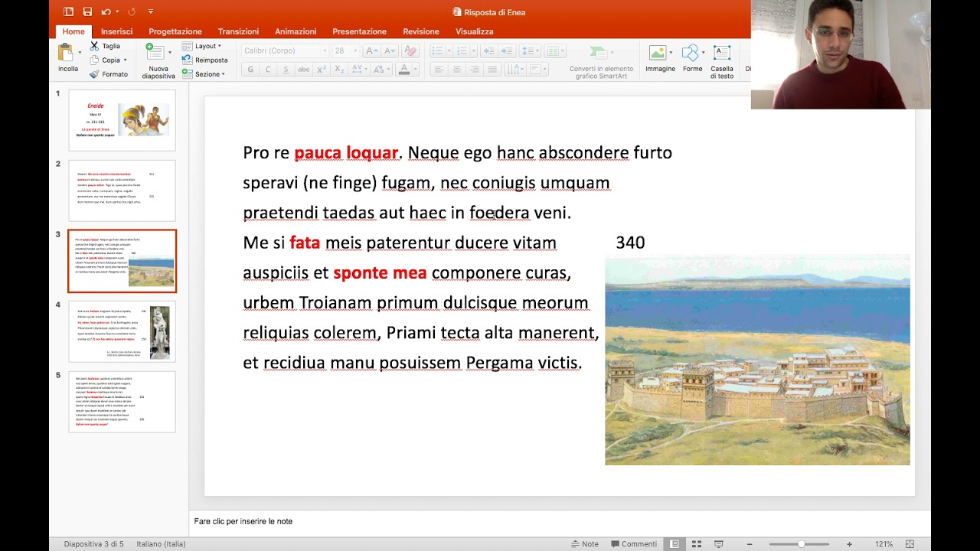Toggle subscript X₂ formatting

340,70
